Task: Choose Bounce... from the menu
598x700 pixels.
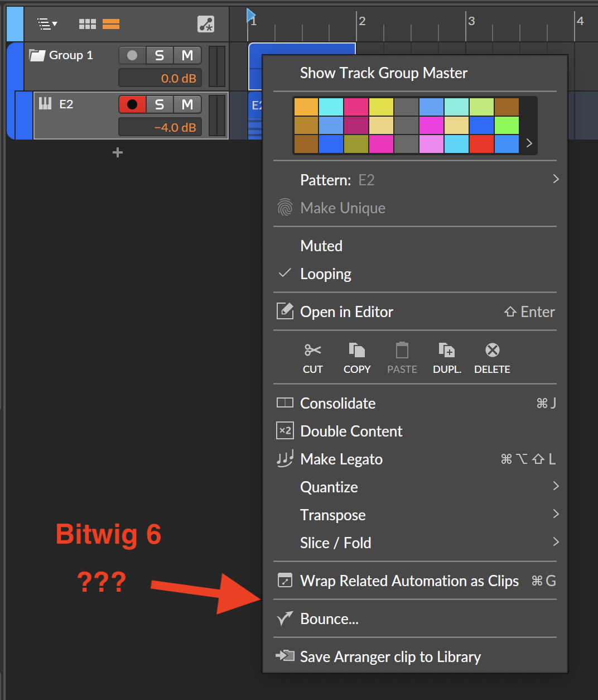Action: (415, 619)
